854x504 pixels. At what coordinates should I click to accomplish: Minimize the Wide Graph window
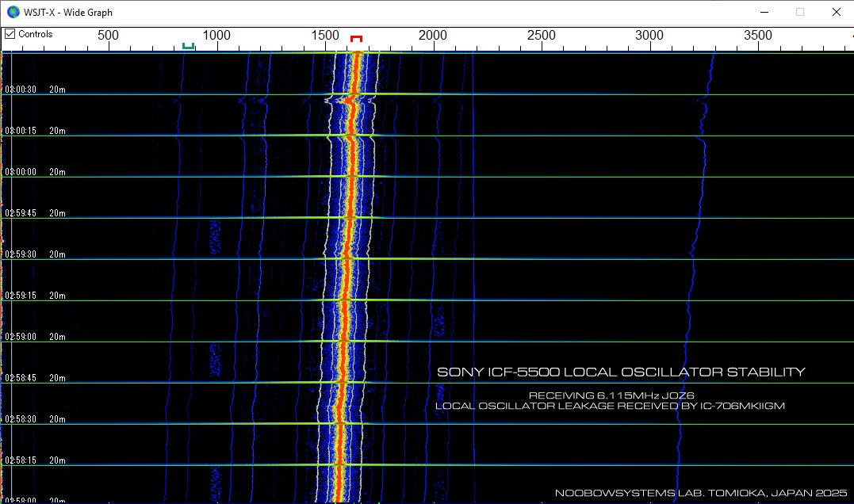pos(764,12)
